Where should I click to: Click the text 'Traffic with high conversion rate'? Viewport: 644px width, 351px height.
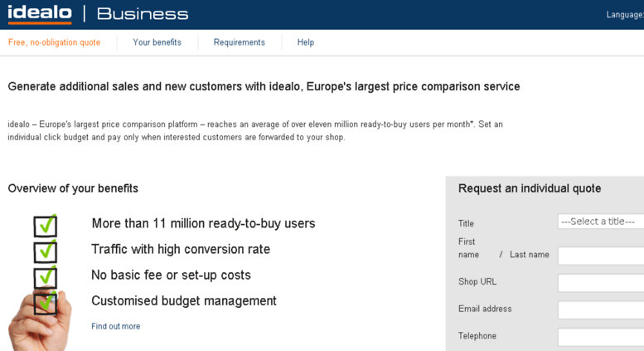pyautogui.click(x=181, y=250)
